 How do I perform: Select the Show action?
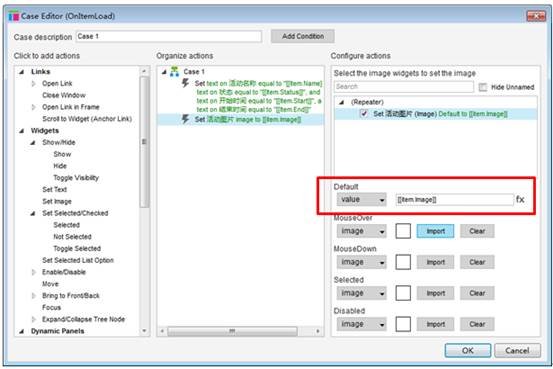coord(62,154)
